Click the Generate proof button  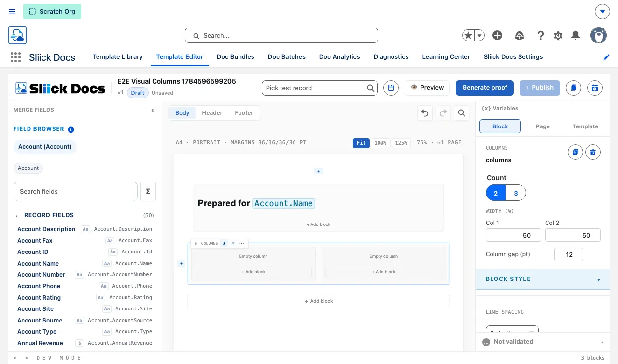point(485,88)
